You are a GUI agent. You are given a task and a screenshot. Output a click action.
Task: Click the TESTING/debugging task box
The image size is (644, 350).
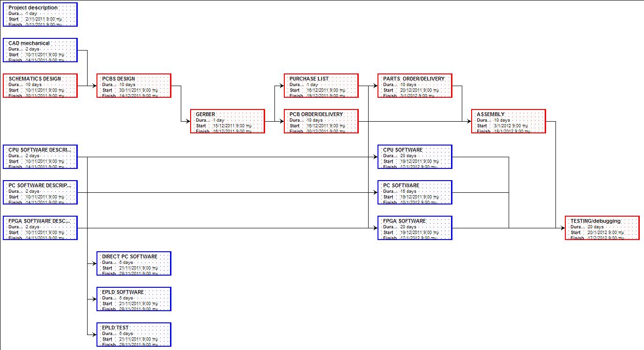pos(602,228)
